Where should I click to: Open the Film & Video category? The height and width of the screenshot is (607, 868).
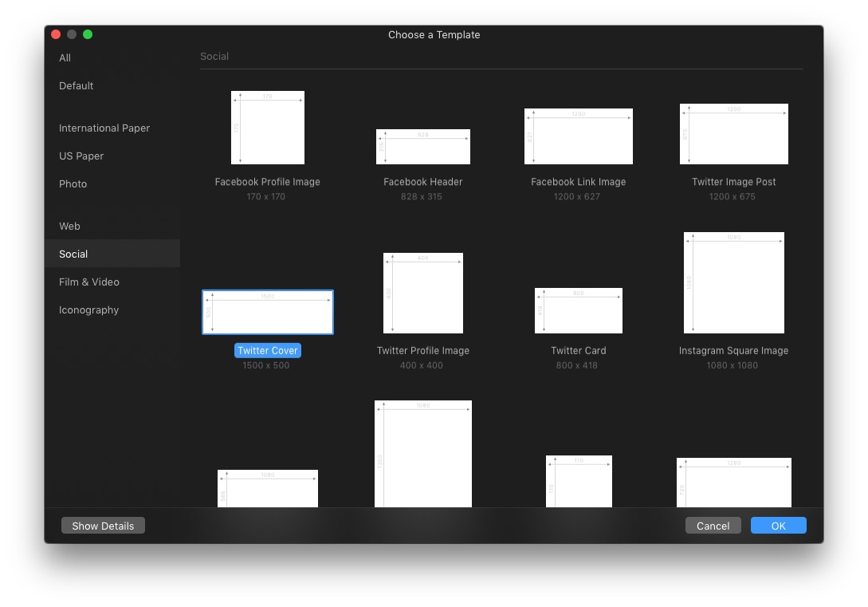[x=89, y=282]
